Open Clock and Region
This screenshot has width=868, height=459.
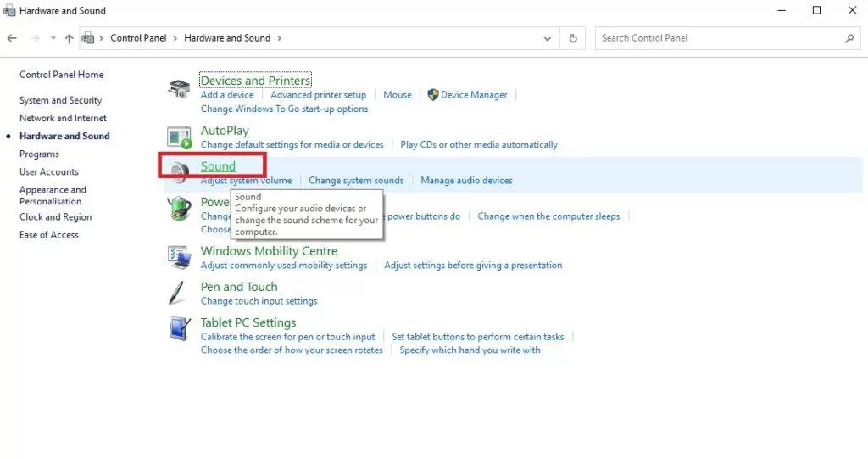click(55, 216)
